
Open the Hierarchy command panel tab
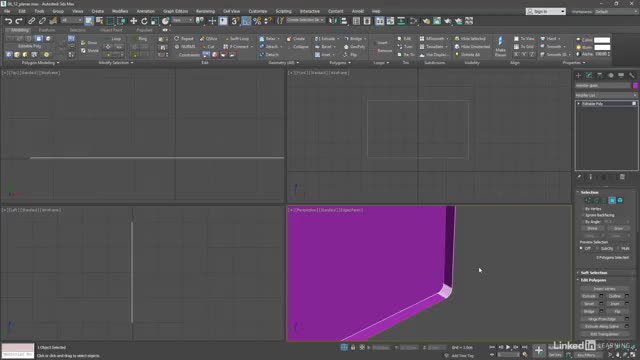coord(600,75)
